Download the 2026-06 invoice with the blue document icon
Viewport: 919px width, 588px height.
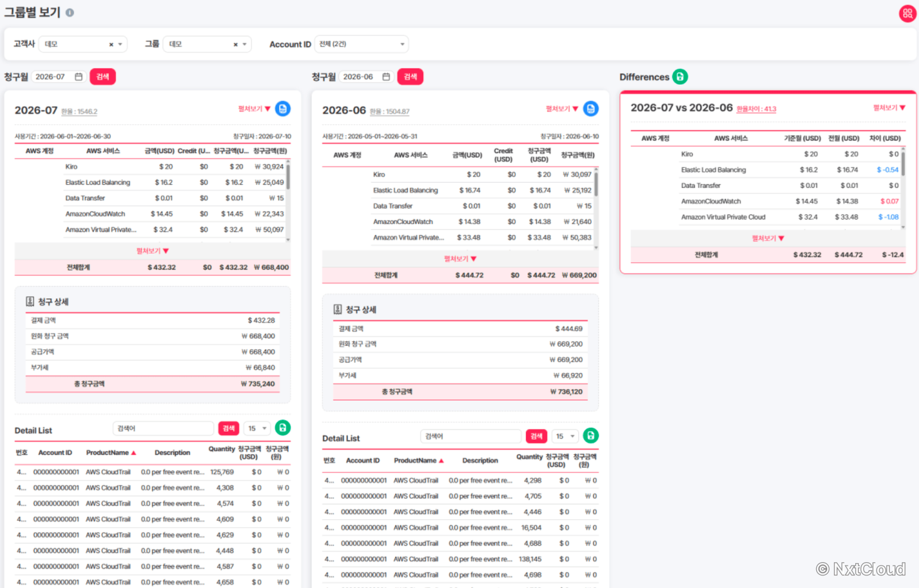pyautogui.click(x=590, y=109)
